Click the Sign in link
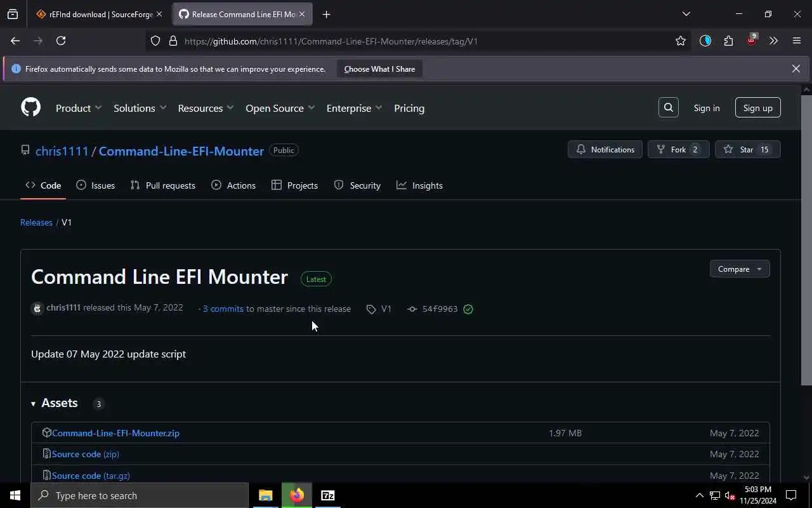Viewport: 812px width, 508px height. 707,108
